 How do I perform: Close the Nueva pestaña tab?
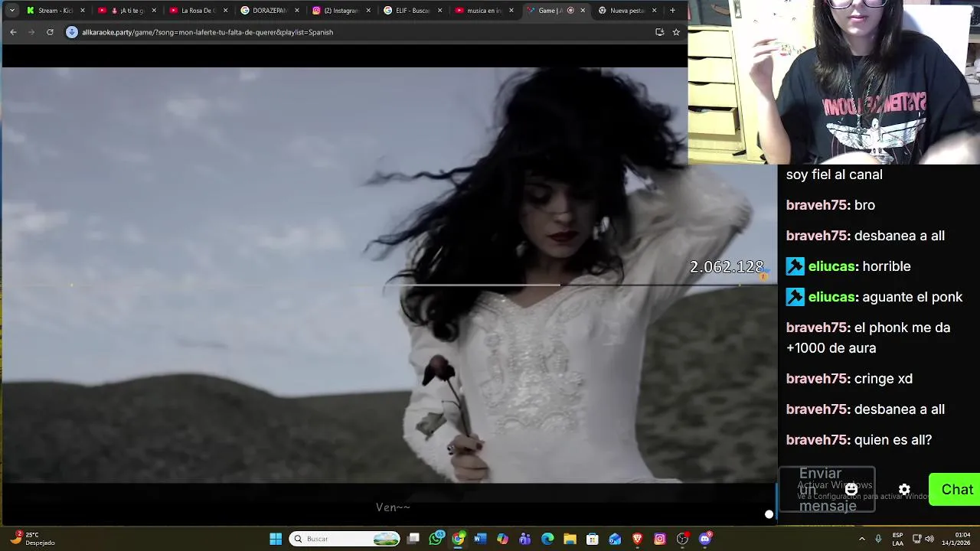pyautogui.click(x=654, y=11)
